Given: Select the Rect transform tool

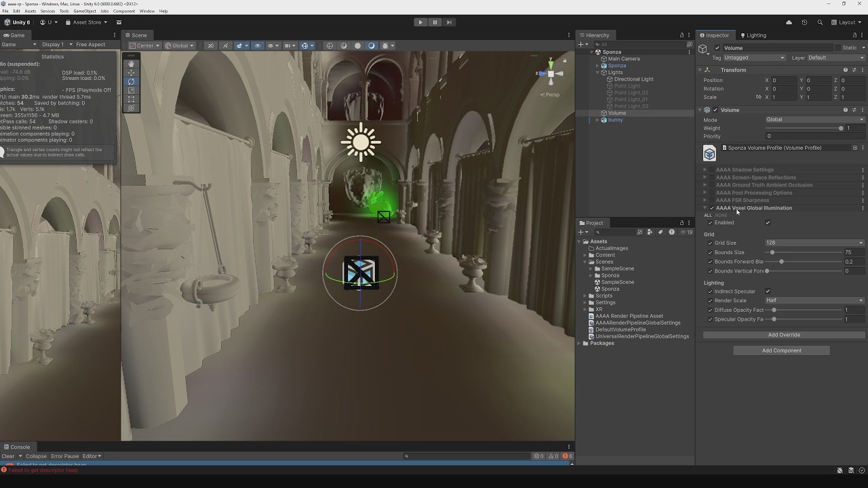Looking at the screenshot, I should click(132, 99).
